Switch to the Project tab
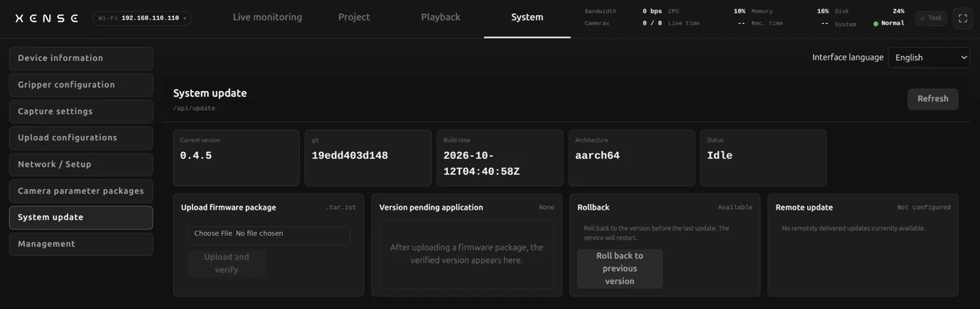The height and width of the screenshot is (309, 980). pos(354,18)
